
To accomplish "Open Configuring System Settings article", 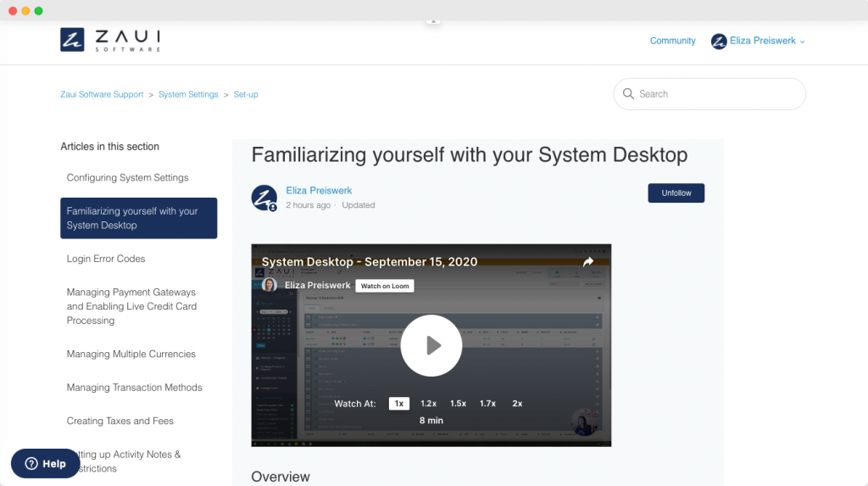I will (127, 177).
